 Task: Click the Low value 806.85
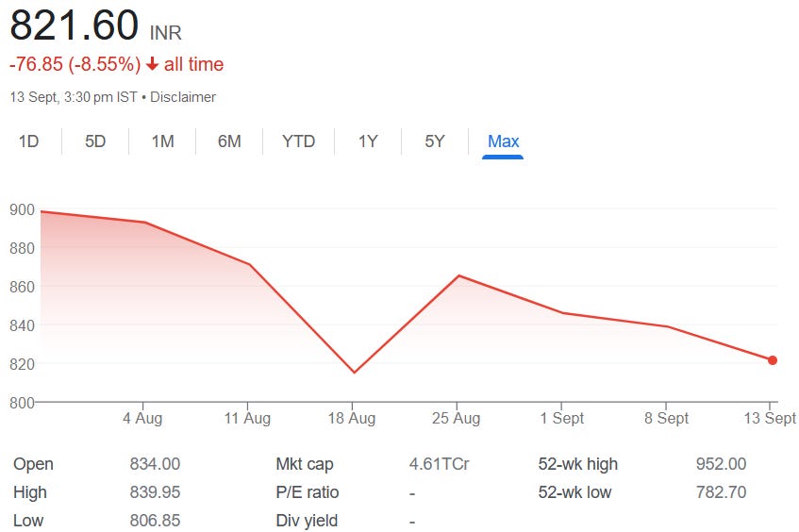coord(155,521)
